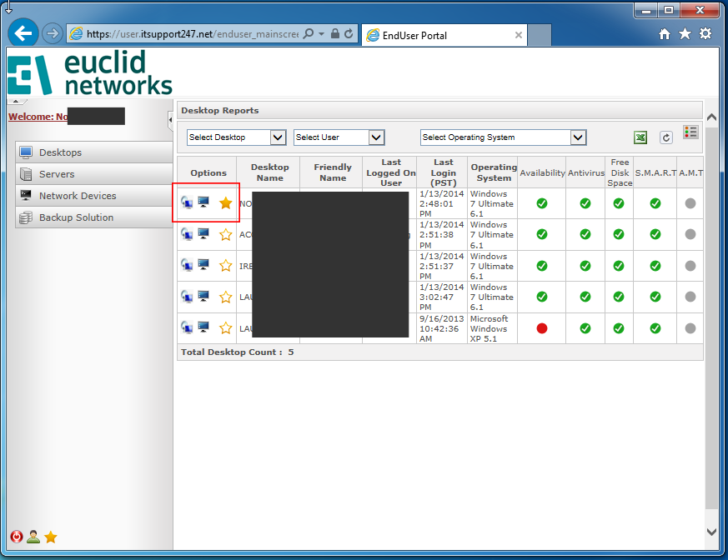The width and height of the screenshot is (728, 560).
Task: Click favorites star icon at bottom left
Action: [51, 537]
